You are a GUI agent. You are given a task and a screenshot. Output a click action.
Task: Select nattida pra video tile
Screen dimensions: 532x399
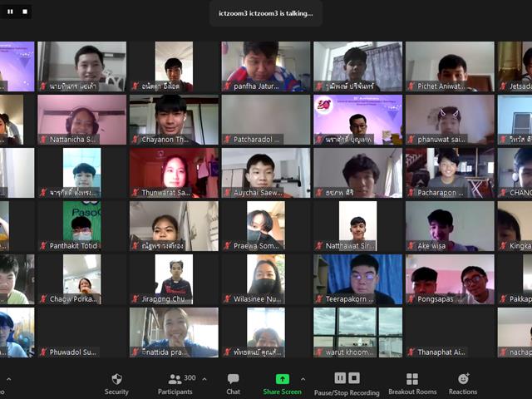click(x=174, y=332)
